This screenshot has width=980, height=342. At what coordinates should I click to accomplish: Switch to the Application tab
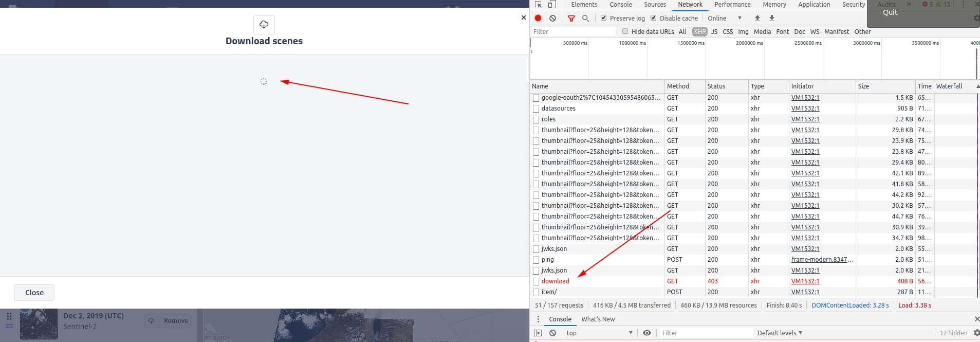[814, 5]
